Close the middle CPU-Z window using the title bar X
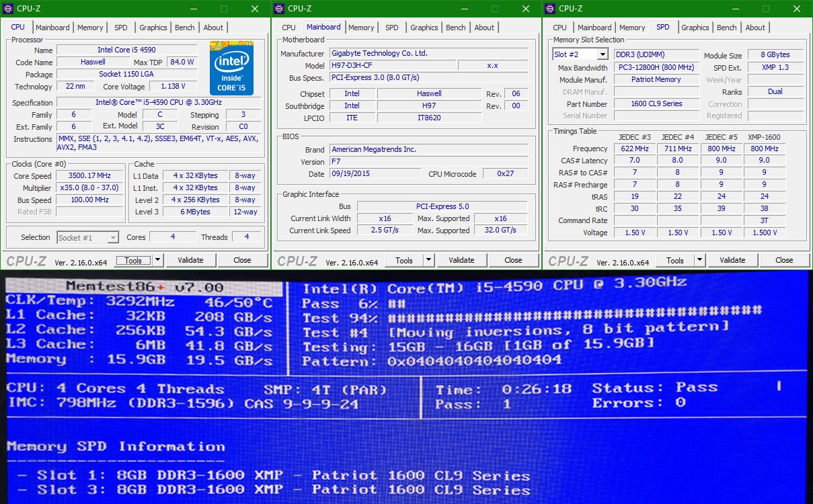 point(526,9)
